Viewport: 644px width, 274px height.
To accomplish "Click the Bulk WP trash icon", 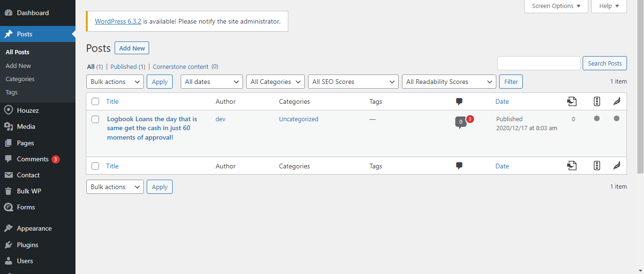I will 8,191.
